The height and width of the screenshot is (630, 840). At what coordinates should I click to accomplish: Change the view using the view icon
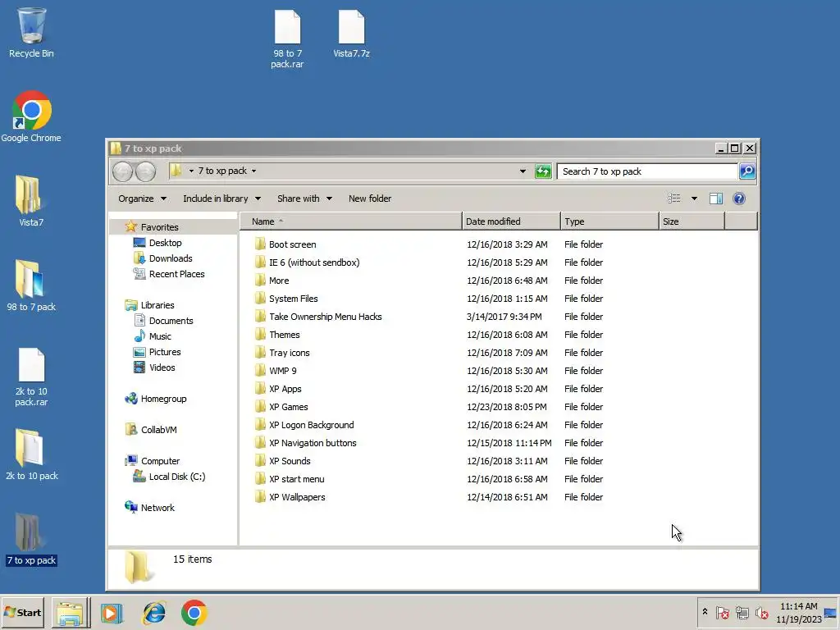click(674, 199)
